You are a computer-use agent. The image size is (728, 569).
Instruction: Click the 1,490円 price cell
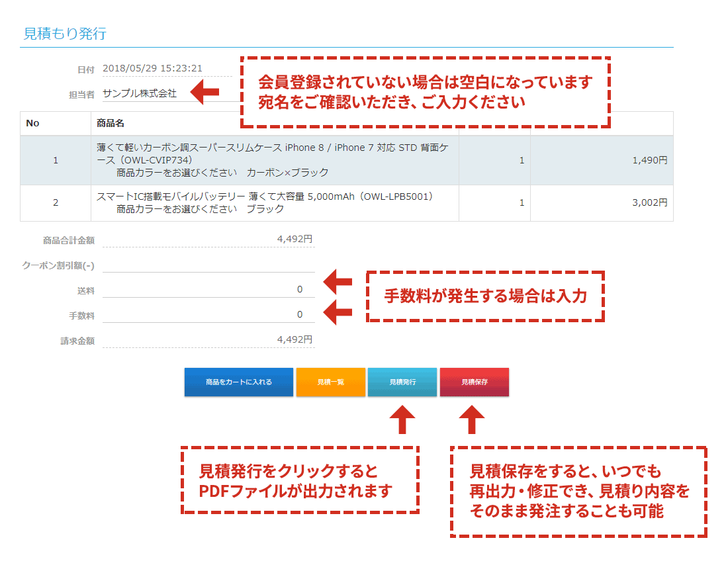coord(602,160)
